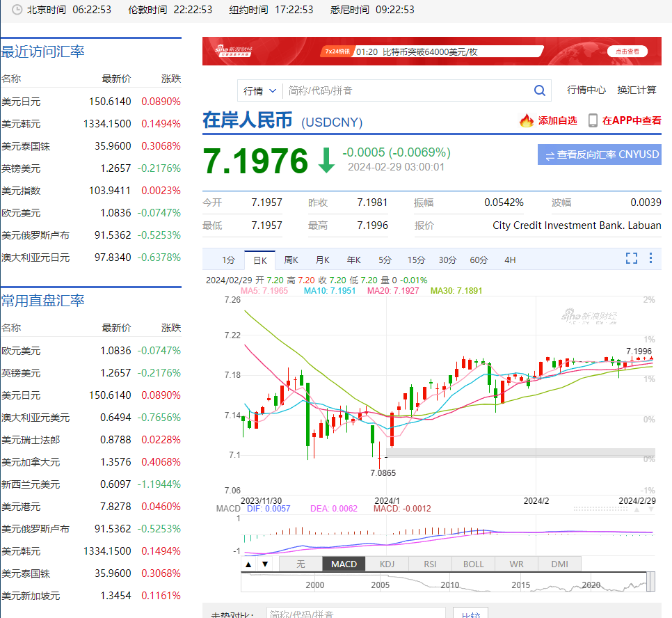Enable the KDJ indicator

(387, 564)
